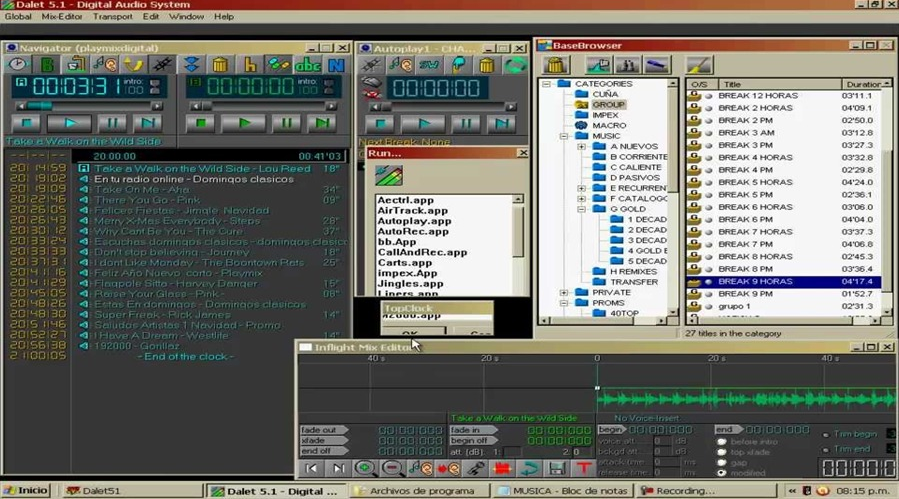Expand the A NUEVOS music folder

point(582,146)
